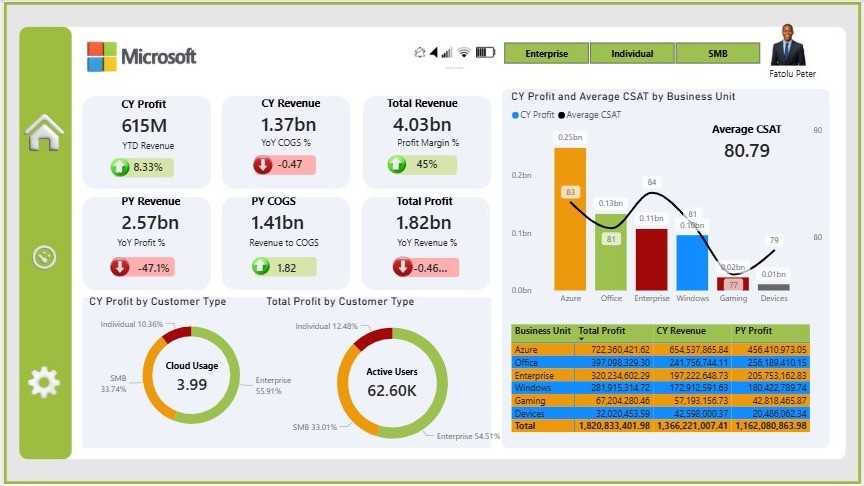This screenshot has height=486, width=864.
Task: Click the 8.33% YTD Revenue indicator
Action: point(142,167)
